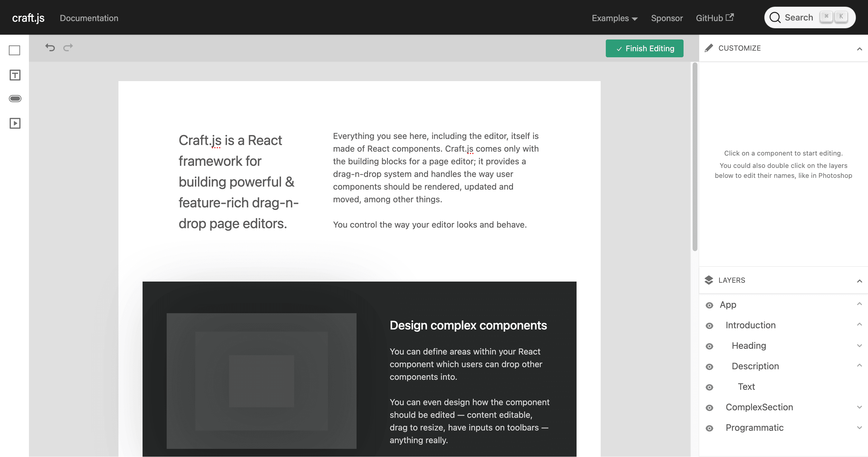This screenshot has height=457, width=868.
Task: Select the 'Everything you see here' paragraph
Action: point(436,168)
